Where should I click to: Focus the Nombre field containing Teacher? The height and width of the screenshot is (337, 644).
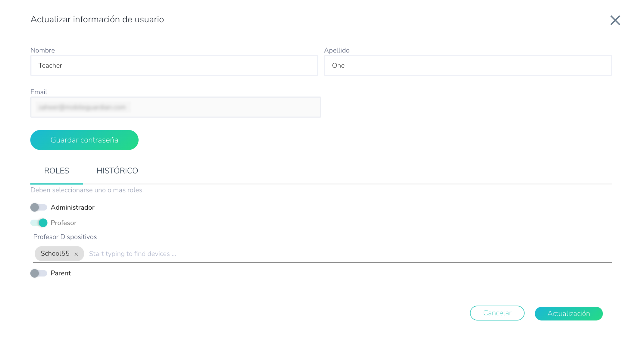[174, 65]
